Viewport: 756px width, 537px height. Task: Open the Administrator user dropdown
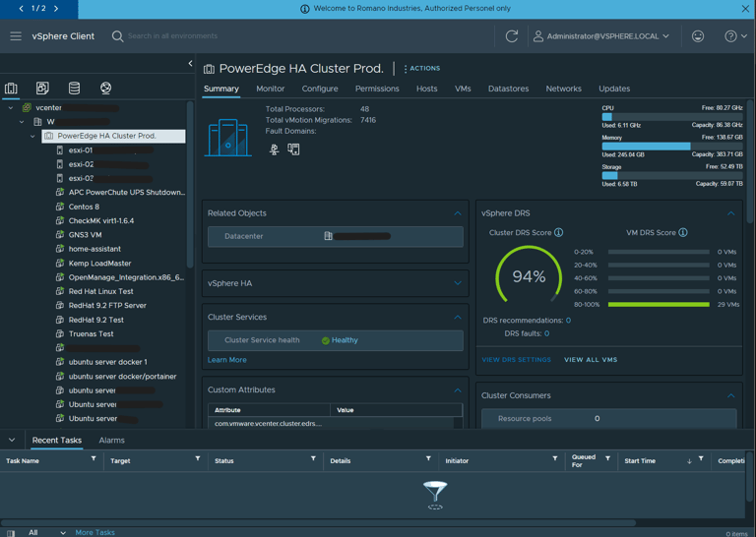click(601, 36)
